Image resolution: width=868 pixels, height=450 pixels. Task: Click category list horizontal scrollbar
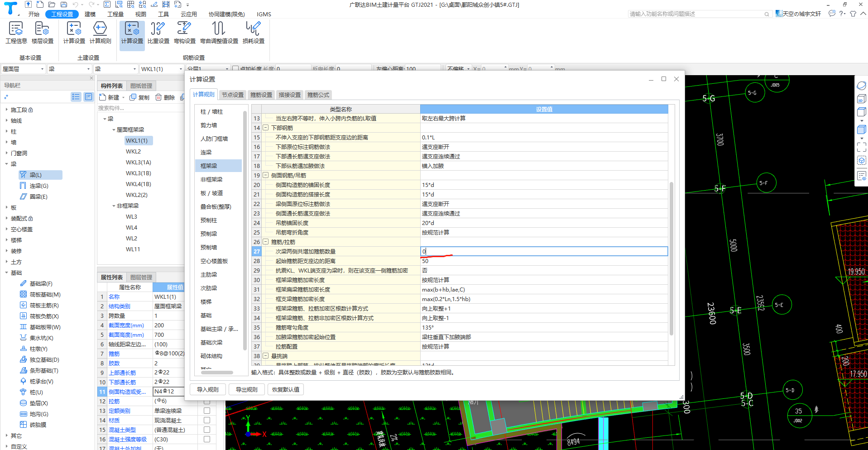[x=217, y=373]
